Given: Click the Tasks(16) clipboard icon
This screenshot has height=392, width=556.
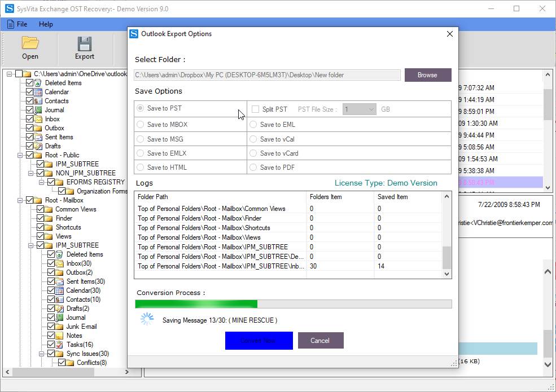Looking at the screenshot, I should pos(60,345).
